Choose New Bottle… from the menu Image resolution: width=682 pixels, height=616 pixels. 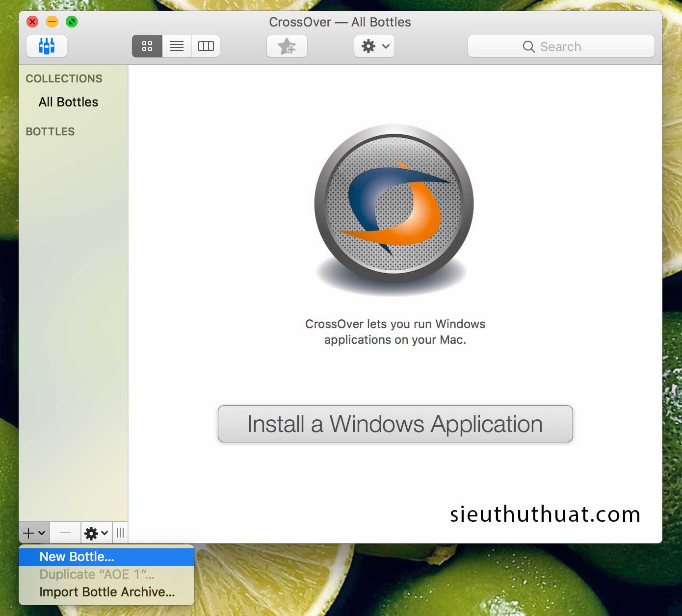pyautogui.click(x=106, y=557)
